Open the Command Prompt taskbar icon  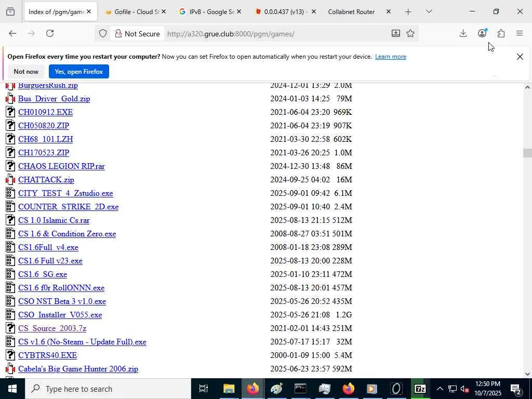pos(300,389)
